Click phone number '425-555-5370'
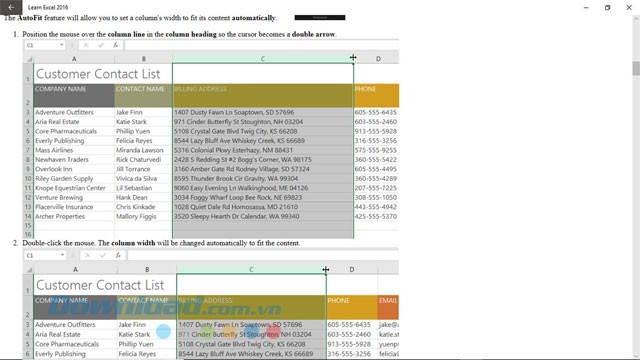 pyautogui.click(x=376, y=216)
